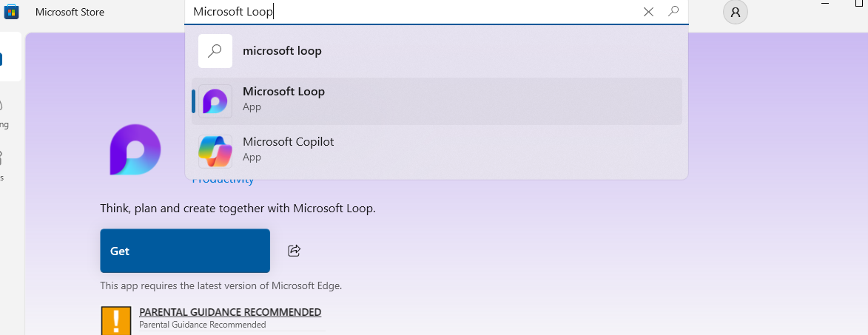The image size is (868, 335).
Task: Minimize the Microsoft Store window
Action: (x=825, y=4)
